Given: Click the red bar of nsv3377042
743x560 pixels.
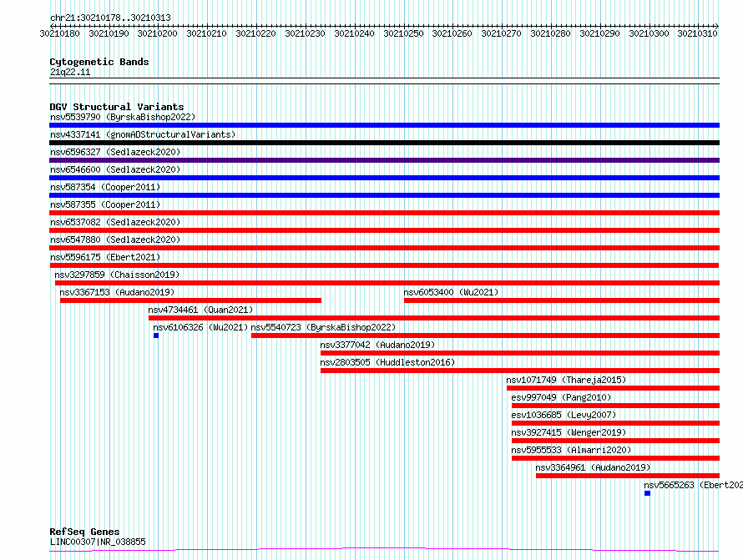Looking at the screenshot, I should click(520, 353).
